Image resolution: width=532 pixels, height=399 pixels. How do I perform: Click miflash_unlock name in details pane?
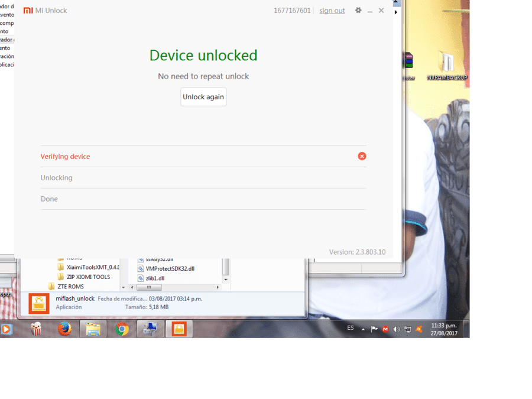75,299
